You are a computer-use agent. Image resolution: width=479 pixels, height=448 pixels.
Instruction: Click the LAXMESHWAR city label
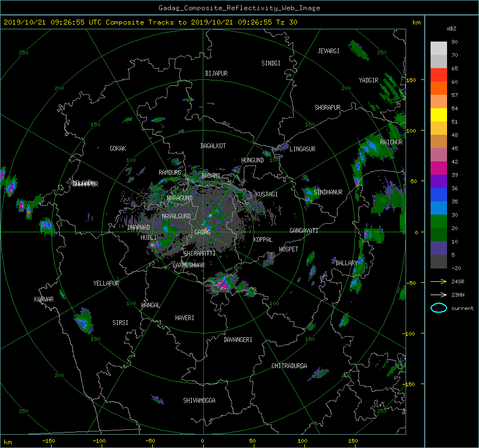pos(188,265)
